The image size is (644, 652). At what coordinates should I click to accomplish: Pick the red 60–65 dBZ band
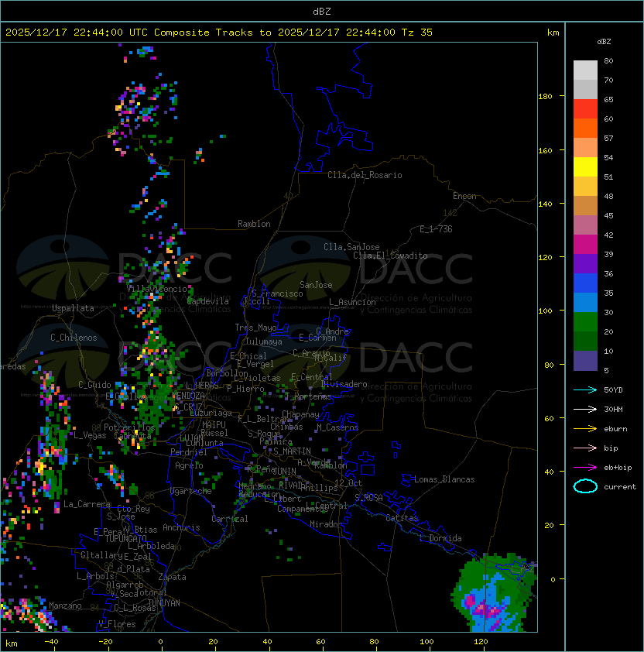pyautogui.click(x=585, y=108)
